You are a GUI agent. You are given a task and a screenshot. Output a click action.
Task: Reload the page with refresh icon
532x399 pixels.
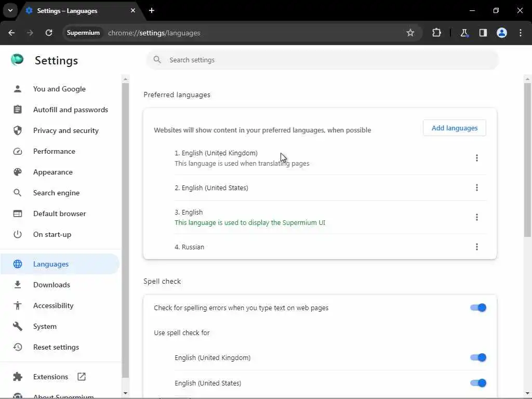(49, 33)
